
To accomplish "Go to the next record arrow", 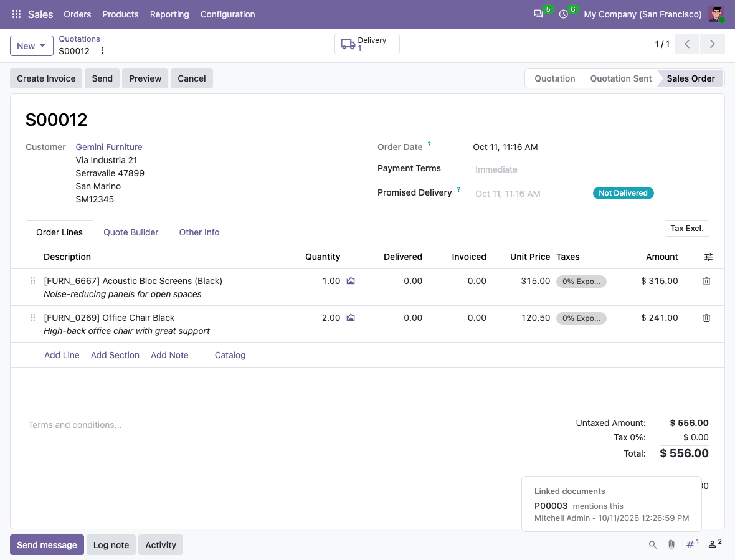I will (x=713, y=44).
